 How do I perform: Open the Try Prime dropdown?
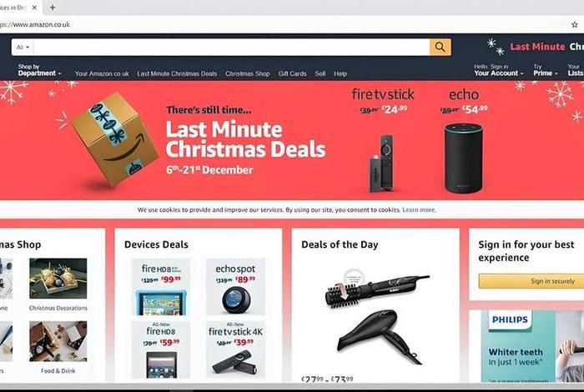[x=546, y=70]
